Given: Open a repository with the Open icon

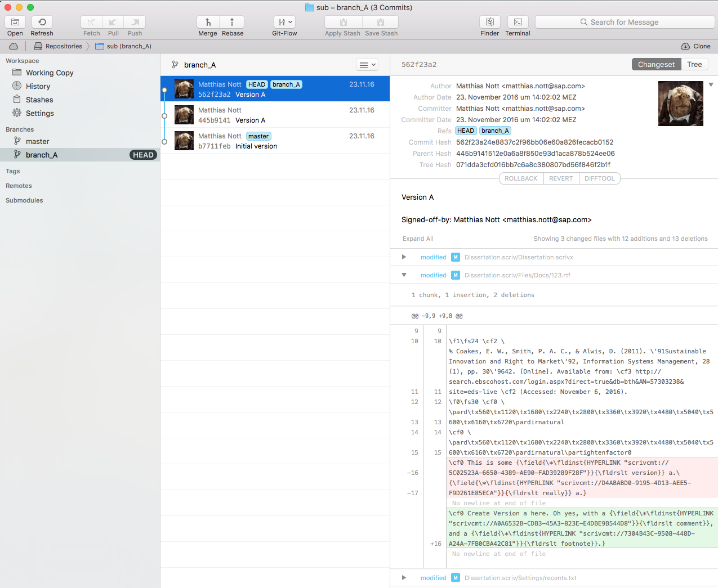Looking at the screenshot, I should [x=15, y=22].
